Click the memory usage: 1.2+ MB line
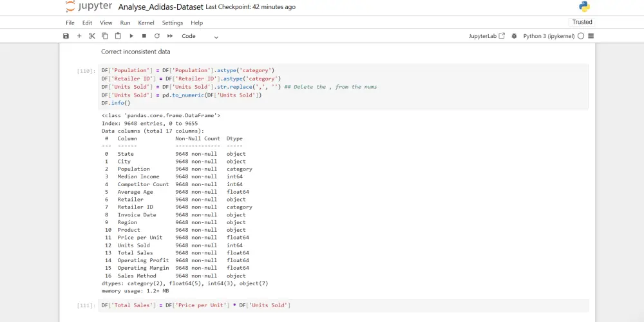Screen dimensions: 644x322 (135, 291)
